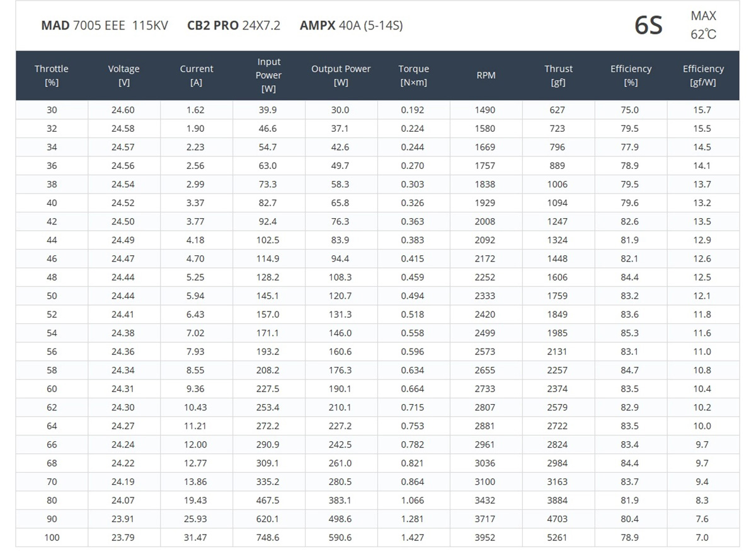The width and height of the screenshot is (756, 551).
Task: Click the thrust value 5261 cell
Action: [x=558, y=538]
